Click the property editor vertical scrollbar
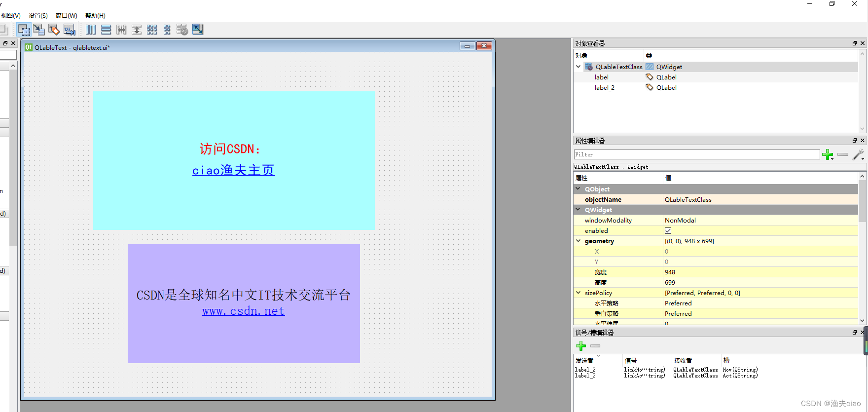Screen dimensions: 868x412 point(863,201)
